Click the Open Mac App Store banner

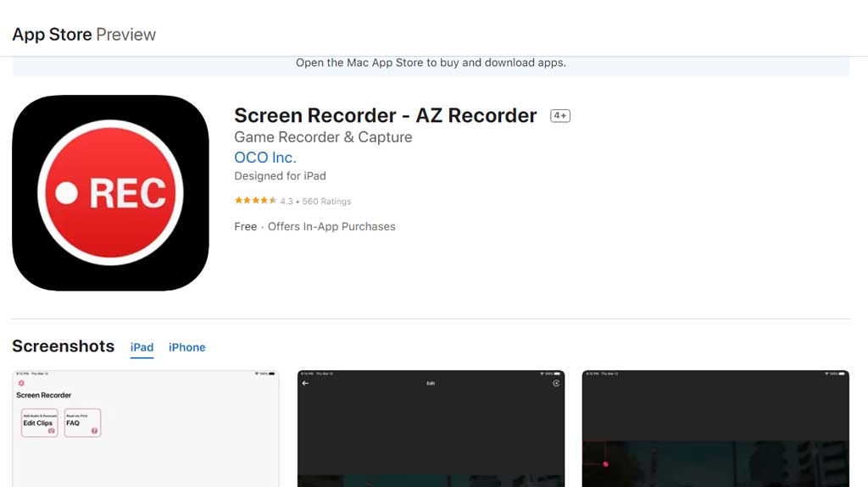(431, 63)
